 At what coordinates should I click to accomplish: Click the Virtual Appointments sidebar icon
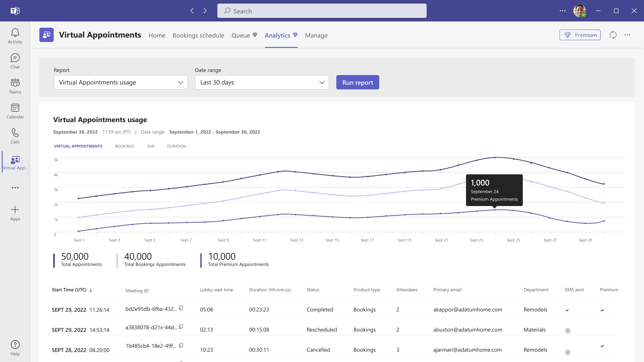click(x=15, y=162)
